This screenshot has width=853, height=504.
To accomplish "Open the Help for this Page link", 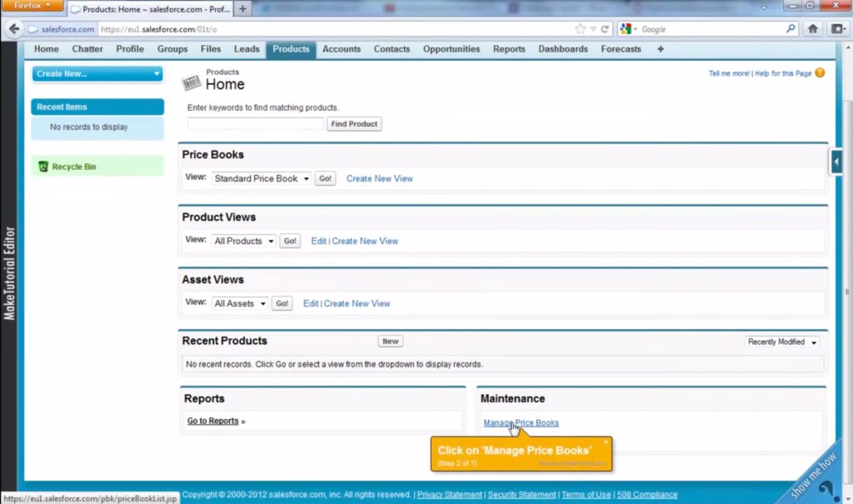I will click(x=783, y=73).
